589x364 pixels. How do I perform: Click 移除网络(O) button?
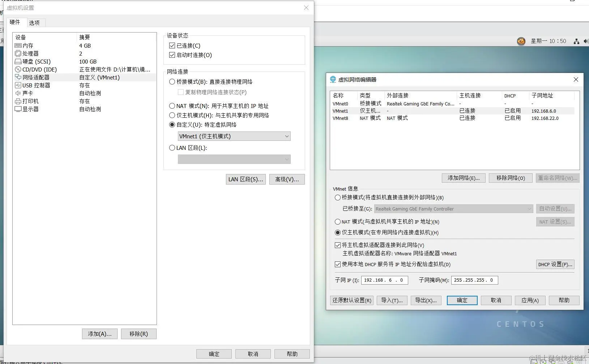(511, 178)
